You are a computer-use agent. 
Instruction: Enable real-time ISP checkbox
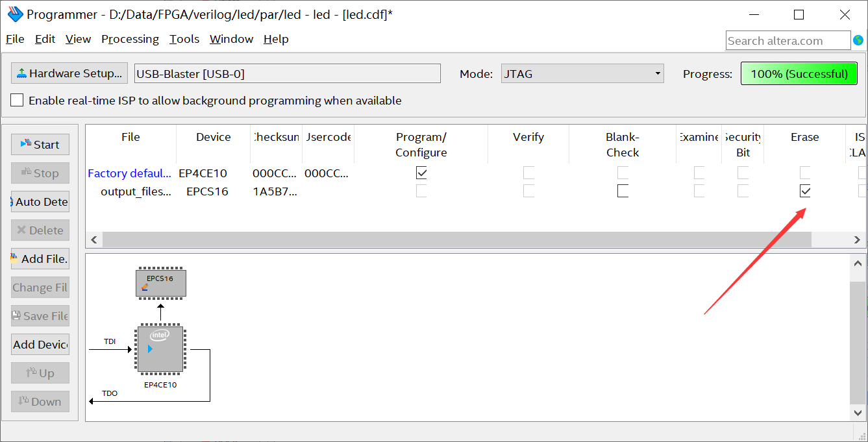(x=17, y=101)
